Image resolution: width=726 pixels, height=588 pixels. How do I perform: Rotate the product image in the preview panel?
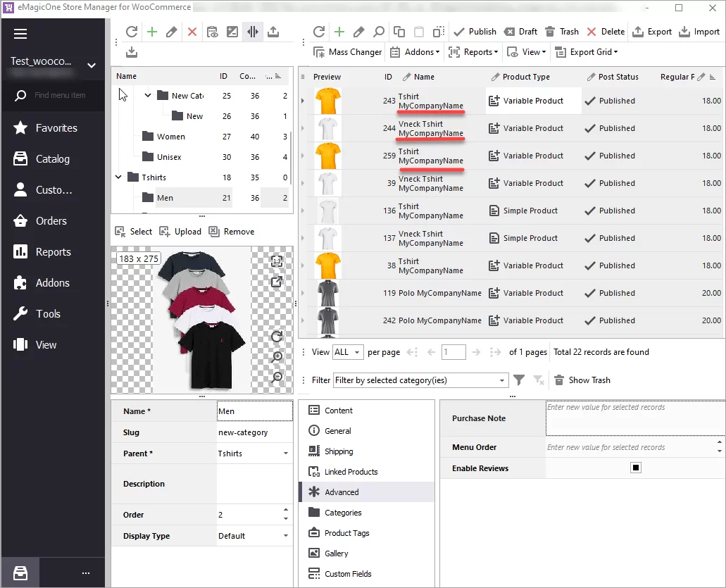point(277,337)
